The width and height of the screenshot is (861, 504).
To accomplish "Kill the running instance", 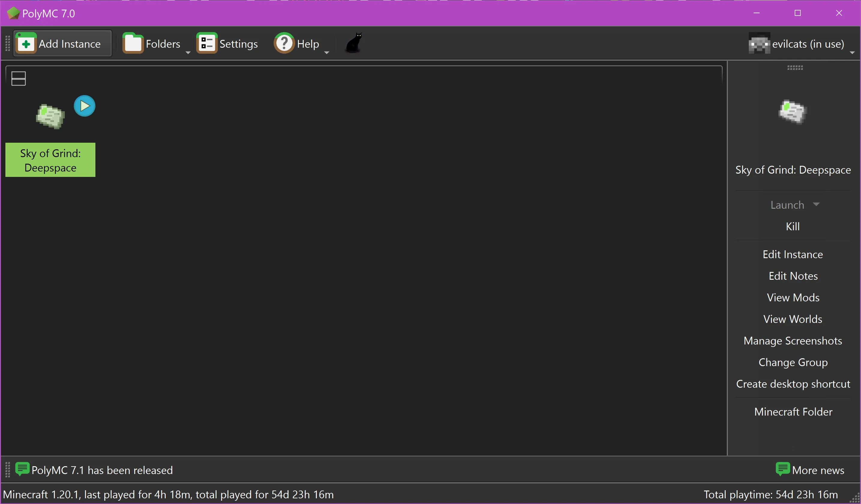I will coord(793,226).
